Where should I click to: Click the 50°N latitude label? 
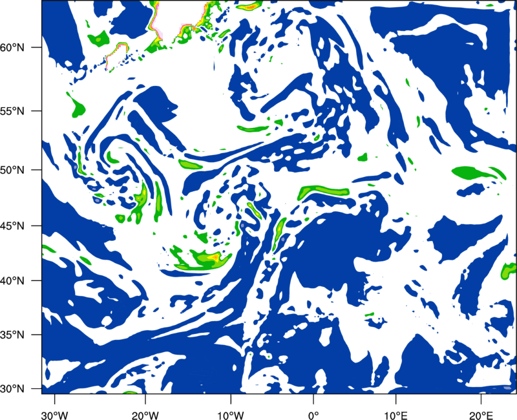coord(12,170)
